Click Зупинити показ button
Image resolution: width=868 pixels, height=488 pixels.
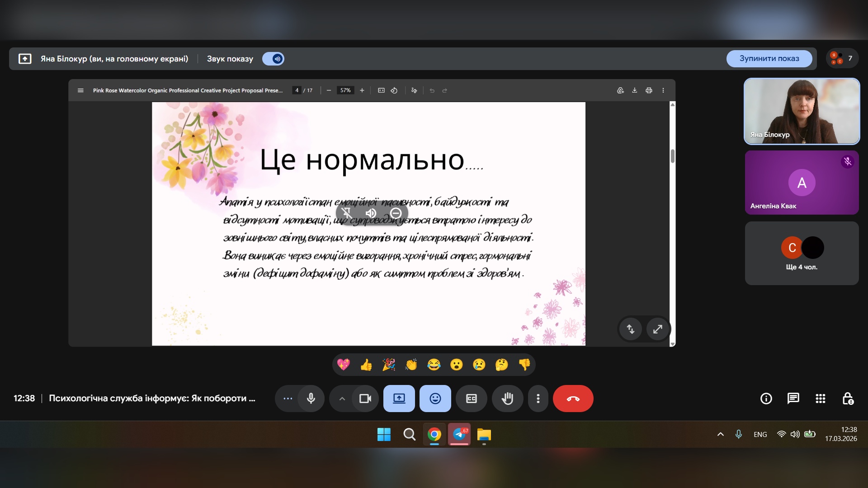pyautogui.click(x=769, y=59)
